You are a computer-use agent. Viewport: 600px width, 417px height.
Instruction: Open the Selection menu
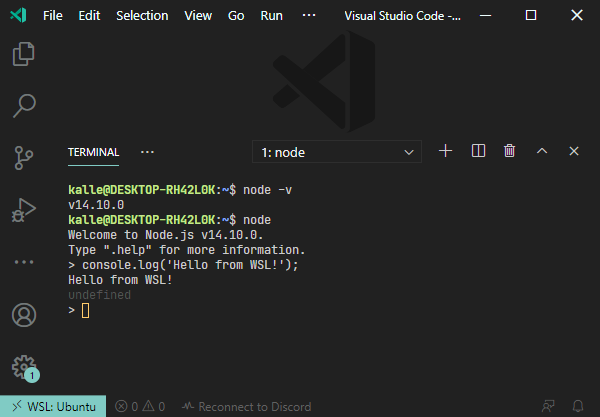(142, 16)
